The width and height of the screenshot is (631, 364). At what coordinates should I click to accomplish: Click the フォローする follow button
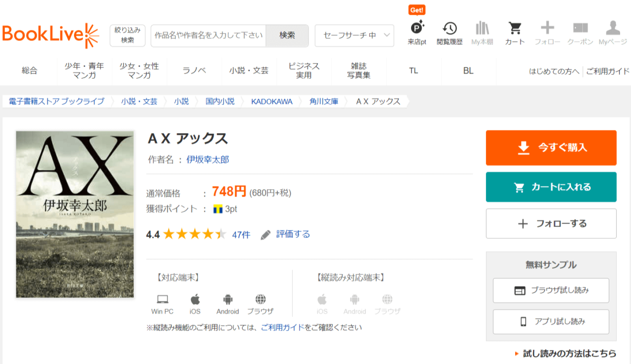pos(551,224)
